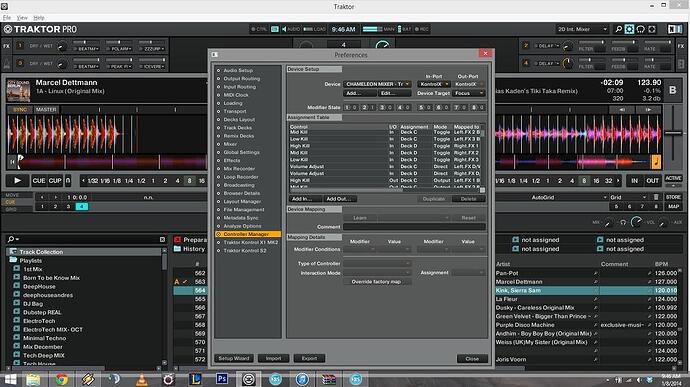Click Photoshop icon in taskbar
The width and height of the screenshot is (690, 387).
(222, 379)
